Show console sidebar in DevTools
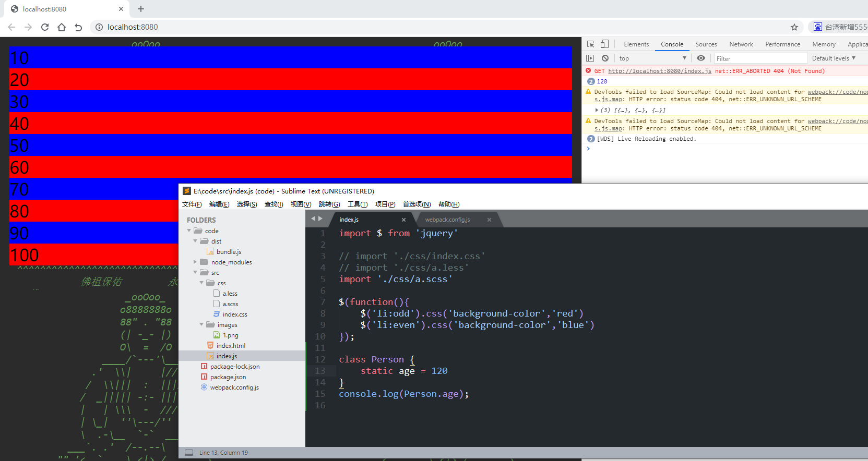The width and height of the screenshot is (868, 461). [590, 58]
